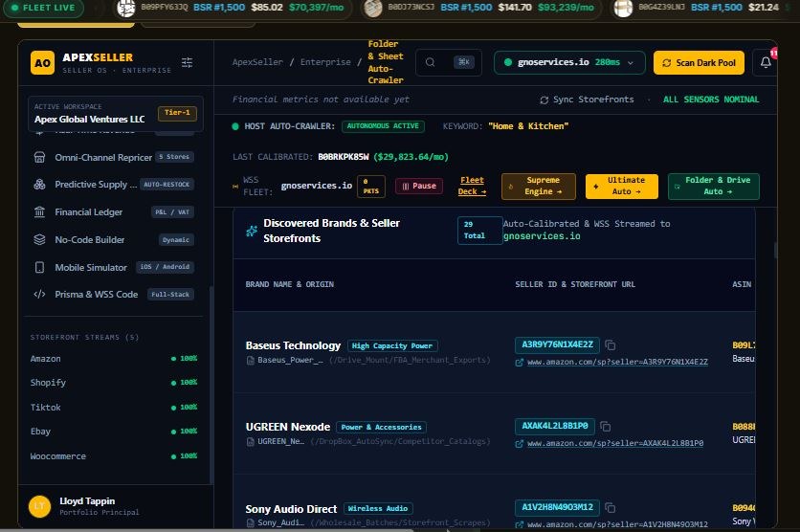Click last calibrated ASIN B0BRKPK85W
This screenshot has width=800, height=532.
343,157
